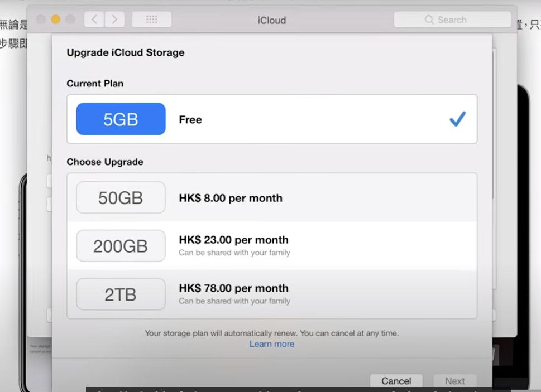
Task: Click the Upgrade iCloud Storage heading
Action: click(x=126, y=53)
